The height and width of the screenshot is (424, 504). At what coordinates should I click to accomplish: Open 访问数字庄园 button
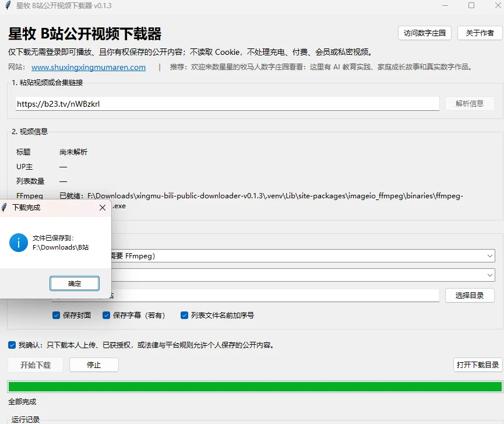(425, 33)
